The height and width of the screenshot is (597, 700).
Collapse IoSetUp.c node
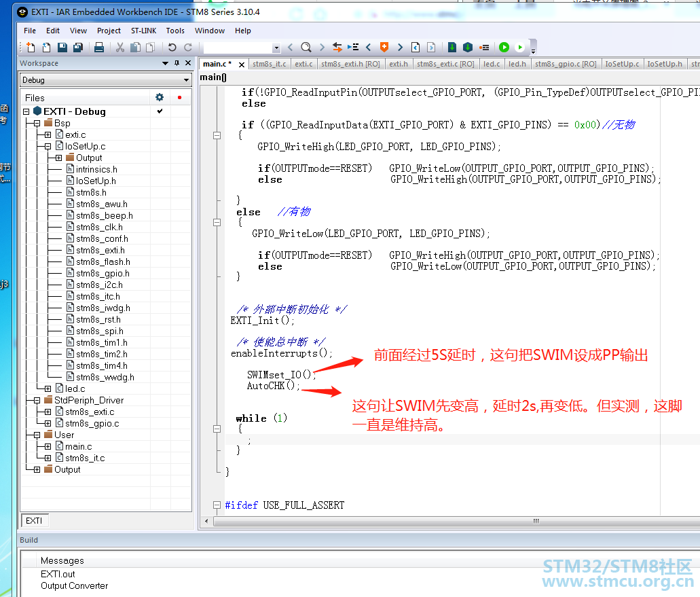tap(48, 146)
